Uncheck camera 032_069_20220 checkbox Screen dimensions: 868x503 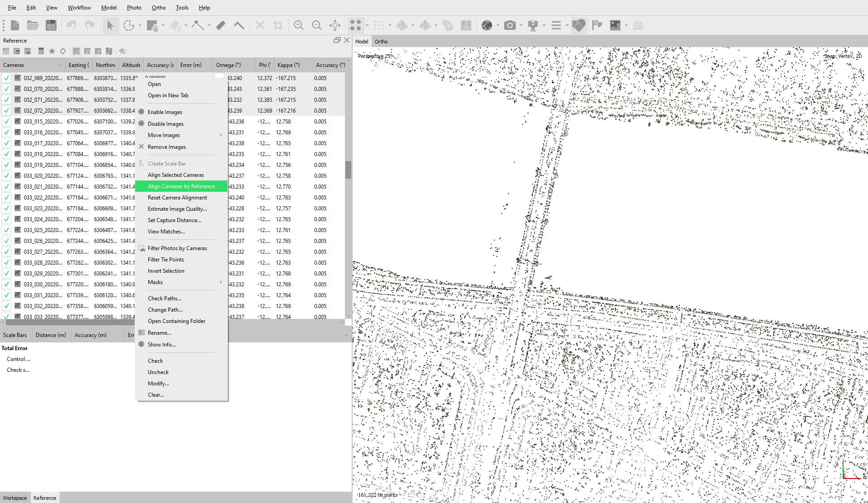tap(7, 78)
